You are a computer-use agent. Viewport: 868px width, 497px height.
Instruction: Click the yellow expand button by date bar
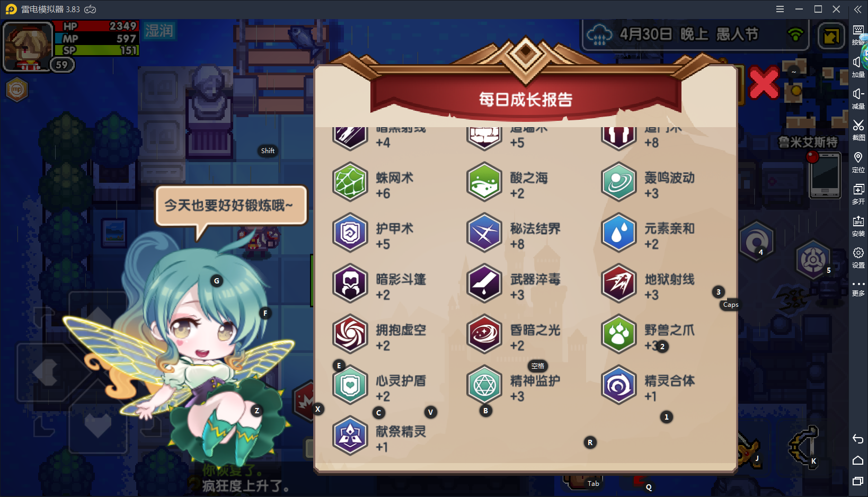point(831,37)
